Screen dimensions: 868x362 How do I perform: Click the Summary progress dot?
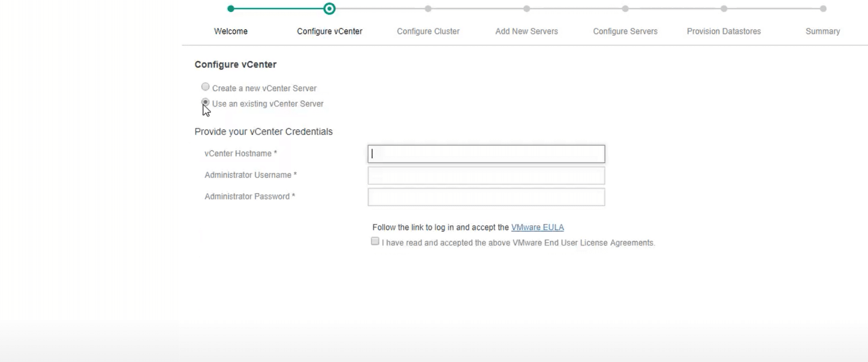click(823, 9)
